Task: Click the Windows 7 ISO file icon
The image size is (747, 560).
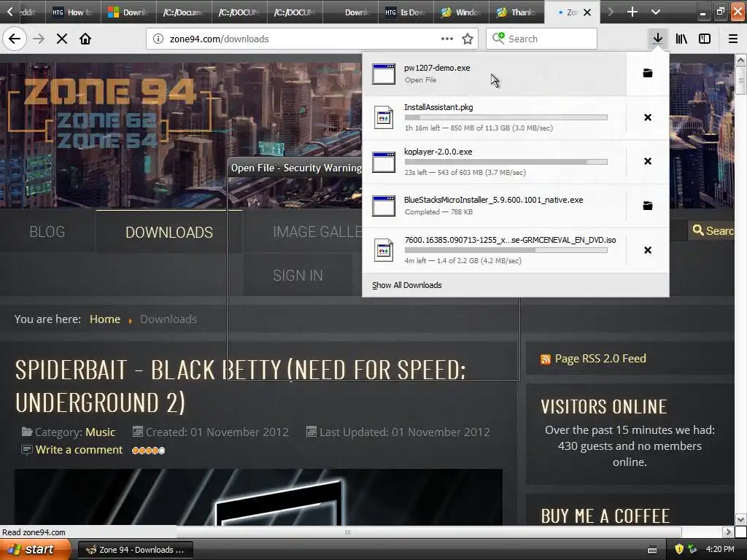Action: [x=384, y=250]
